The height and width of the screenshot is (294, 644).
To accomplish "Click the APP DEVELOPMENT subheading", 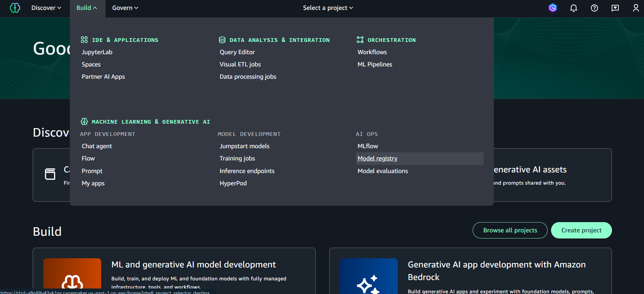I will click(x=108, y=134).
